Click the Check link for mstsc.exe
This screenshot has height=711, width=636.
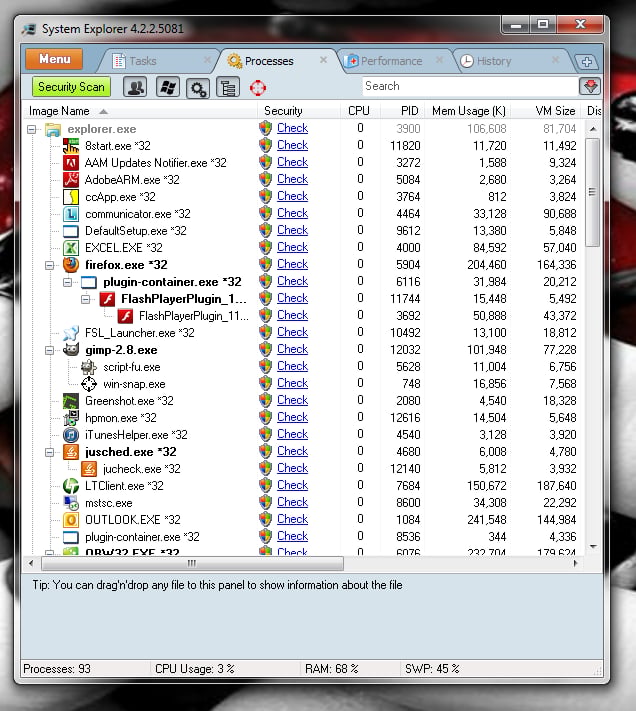(292, 502)
